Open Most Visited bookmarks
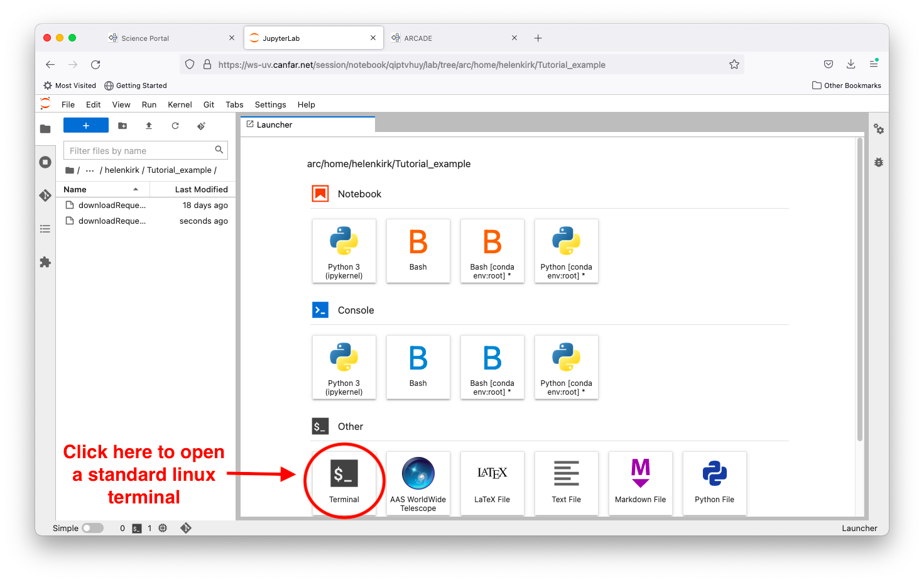This screenshot has width=924, height=582. pos(70,85)
